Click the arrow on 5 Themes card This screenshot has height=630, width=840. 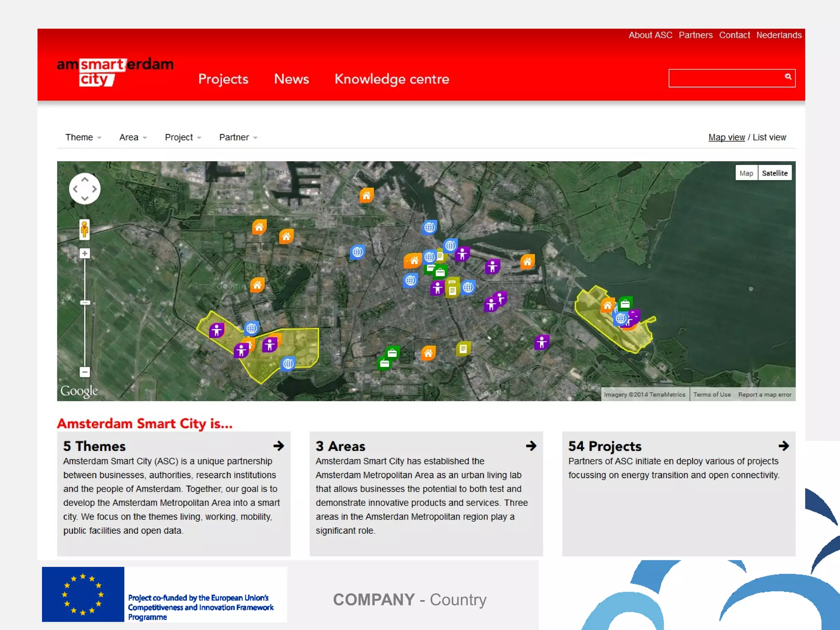click(279, 446)
